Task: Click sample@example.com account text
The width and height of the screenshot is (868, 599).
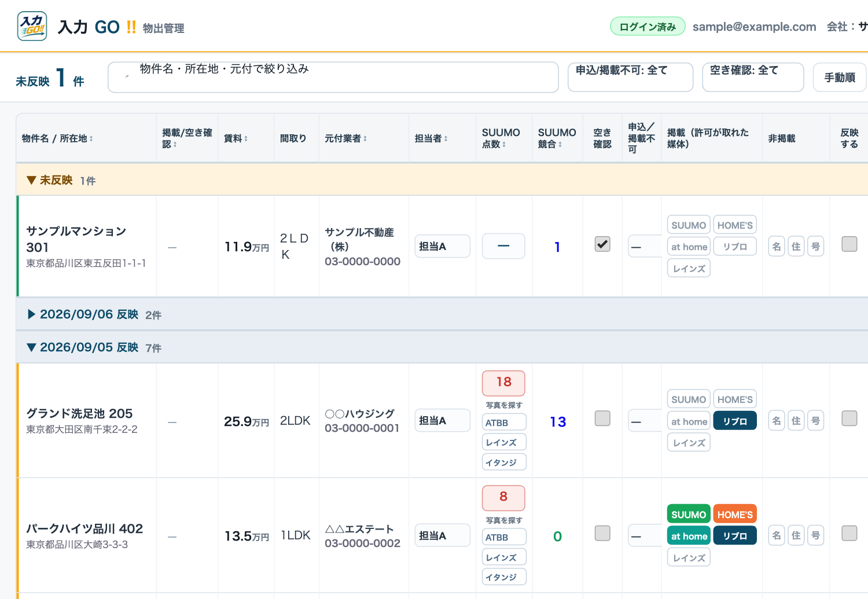Action: (755, 27)
